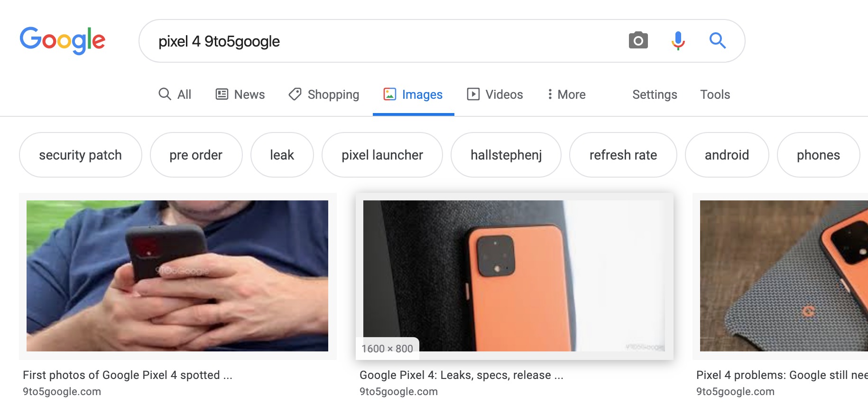Click the Google logo to return home

pyautogui.click(x=62, y=40)
